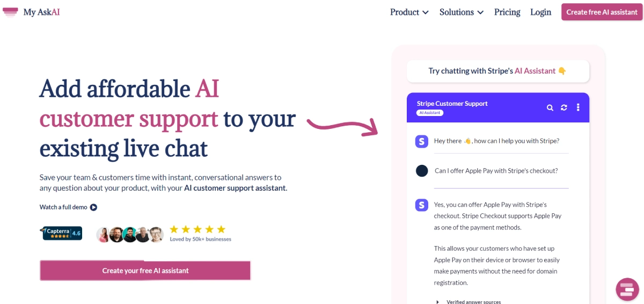
Task: Click the five gold star rating
Action: [197, 229]
